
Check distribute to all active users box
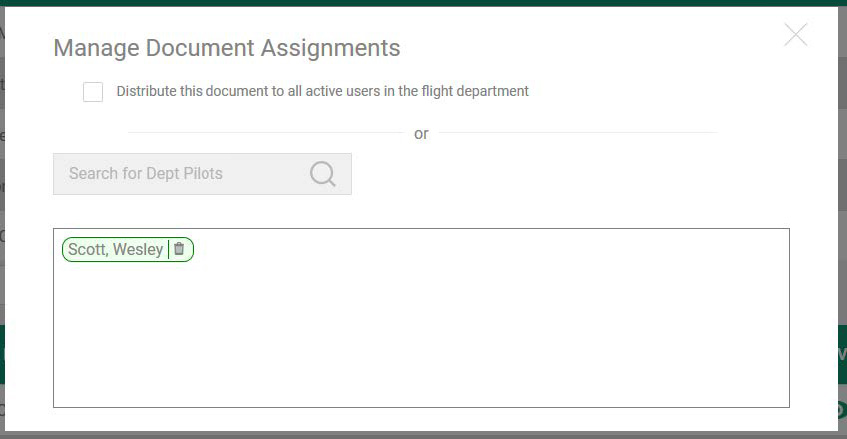93,92
